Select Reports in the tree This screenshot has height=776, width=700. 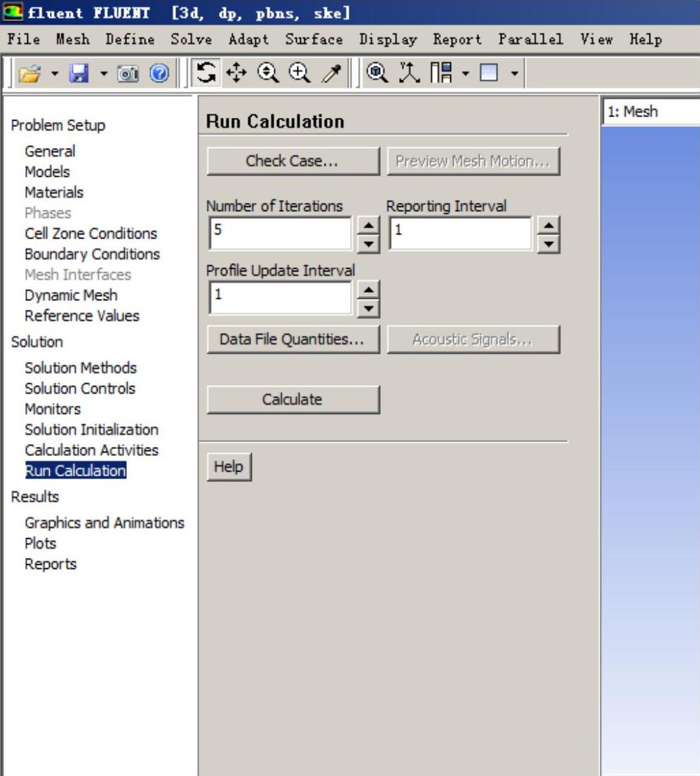(x=51, y=563)
